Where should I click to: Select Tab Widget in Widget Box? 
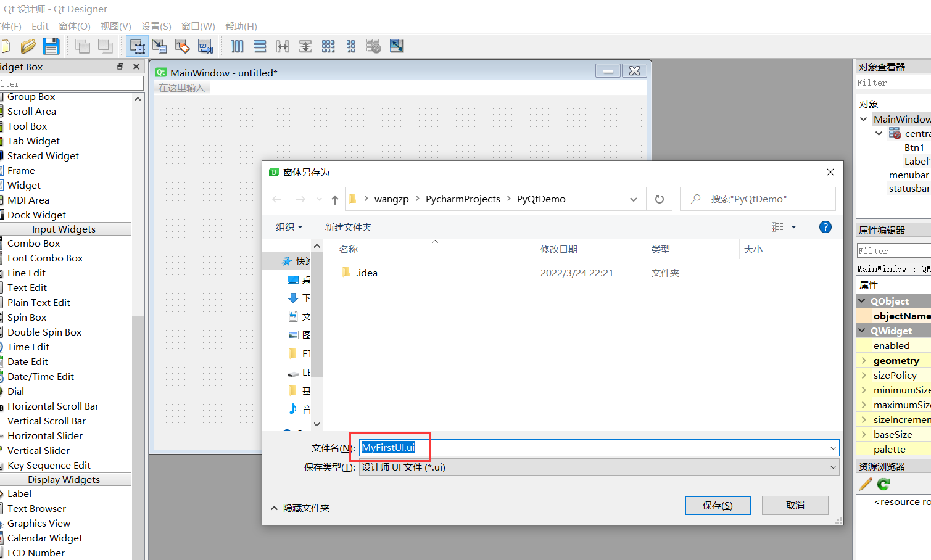coord(34,141)
